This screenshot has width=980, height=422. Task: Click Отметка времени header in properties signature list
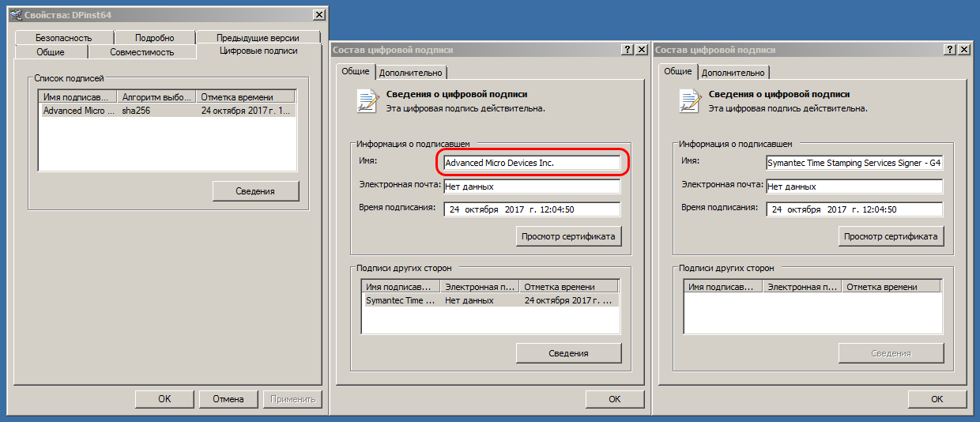[x=246, y=97]
